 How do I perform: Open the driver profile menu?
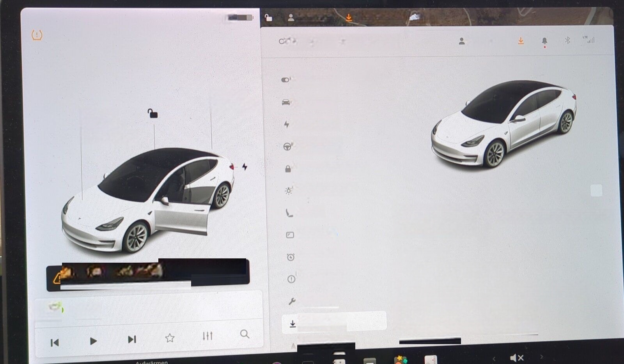(462, 40)
